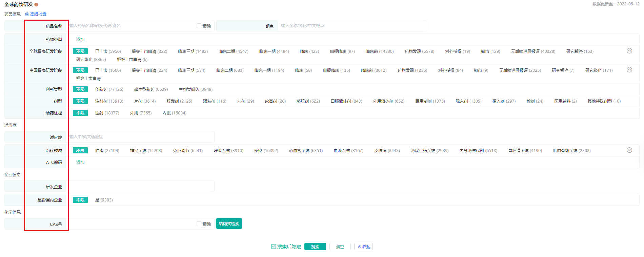
Task: Choose 注射剂 (13913) dosage form
Action: [109, 101]
